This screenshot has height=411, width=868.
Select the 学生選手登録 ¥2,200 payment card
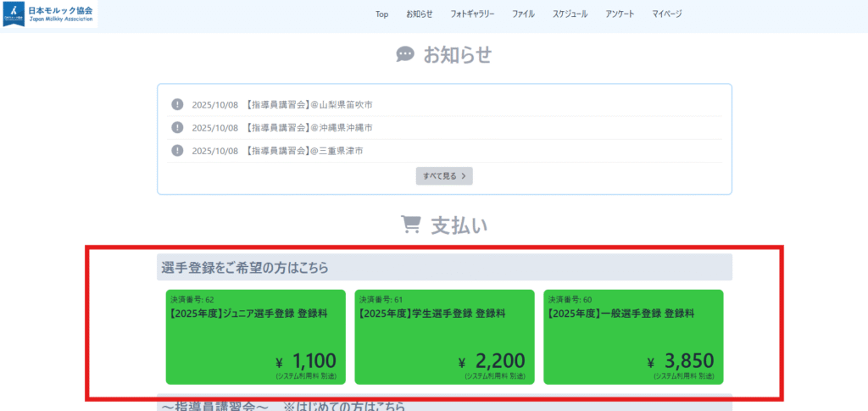pyautogui.click(x=444, y=336)
